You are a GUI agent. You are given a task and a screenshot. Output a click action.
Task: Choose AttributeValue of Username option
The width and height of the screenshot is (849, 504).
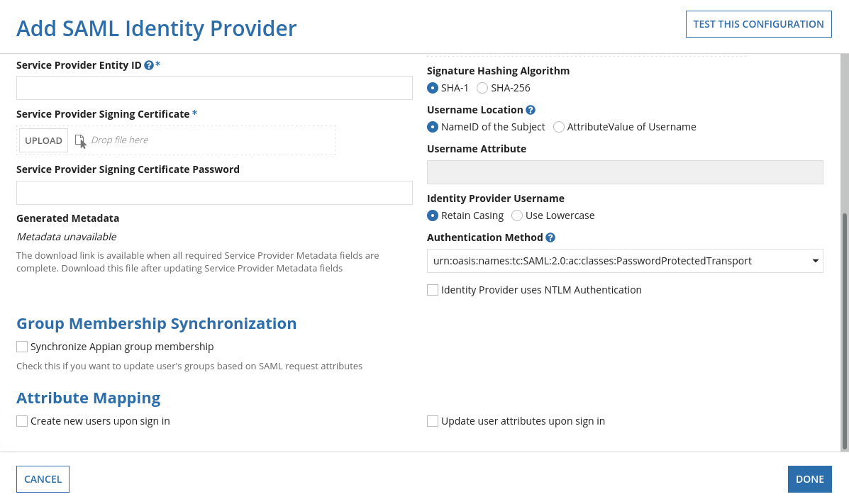point(559,127)
